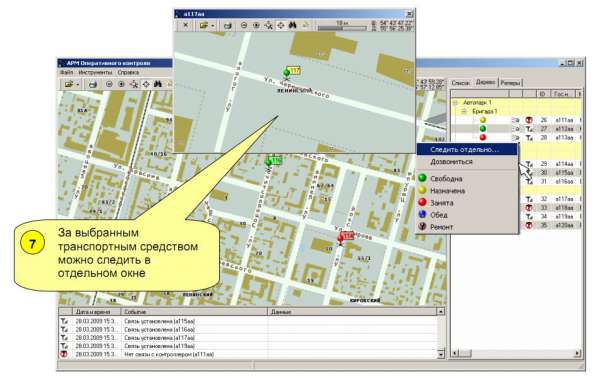This screenshot has width=600, height=379.
Task: Set status to Свободна in context menu
Action: (446, 178)
